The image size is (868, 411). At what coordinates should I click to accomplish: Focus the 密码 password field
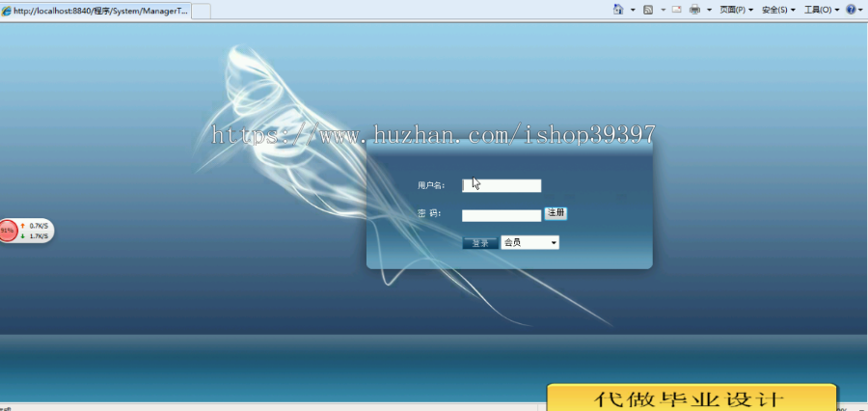[x=502, y=215]
